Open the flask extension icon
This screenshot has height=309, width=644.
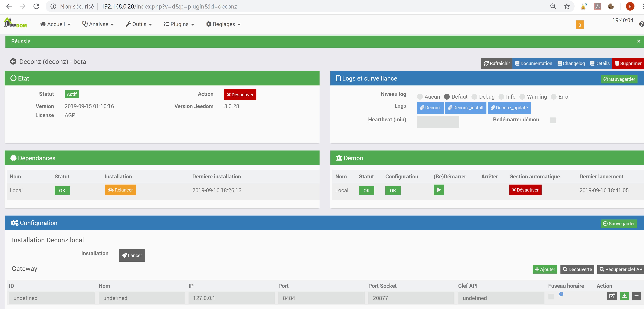point(583,6)
